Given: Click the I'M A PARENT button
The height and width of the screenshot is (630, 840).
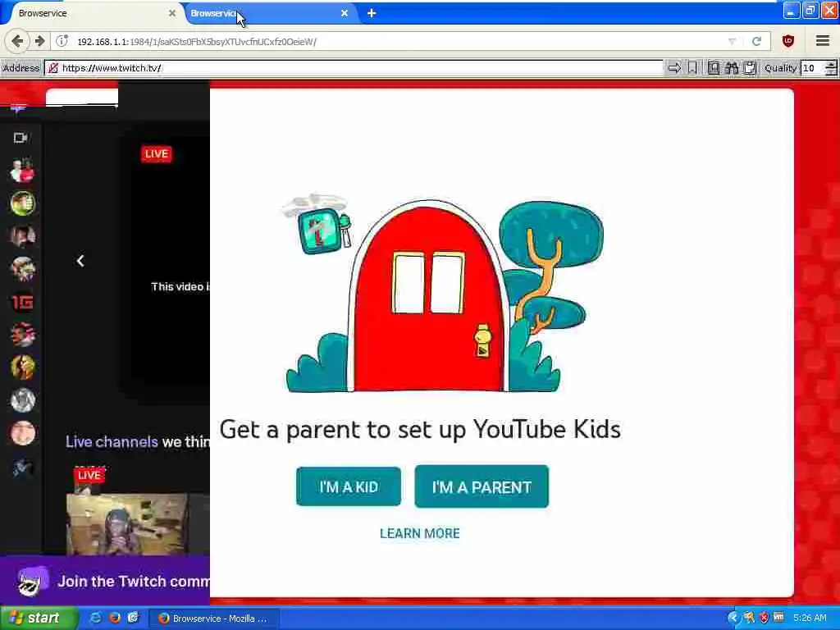Looking at the screenshot, I should pos(481,486).
